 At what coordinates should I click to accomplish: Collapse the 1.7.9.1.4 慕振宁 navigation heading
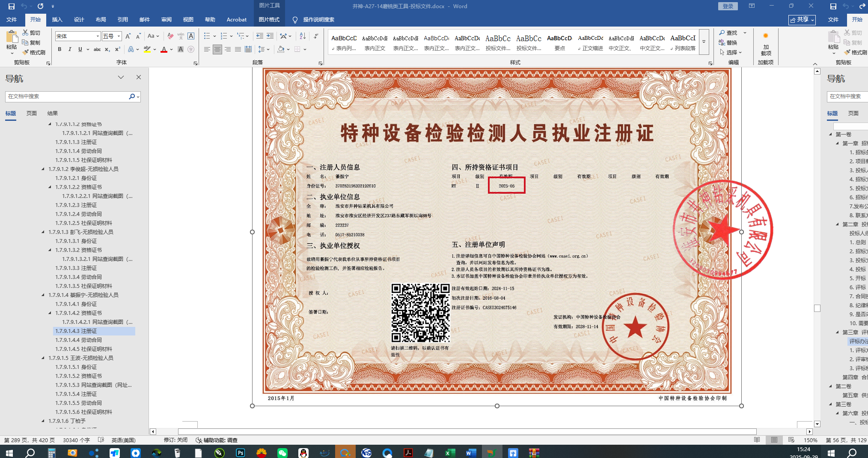[43, 295]
